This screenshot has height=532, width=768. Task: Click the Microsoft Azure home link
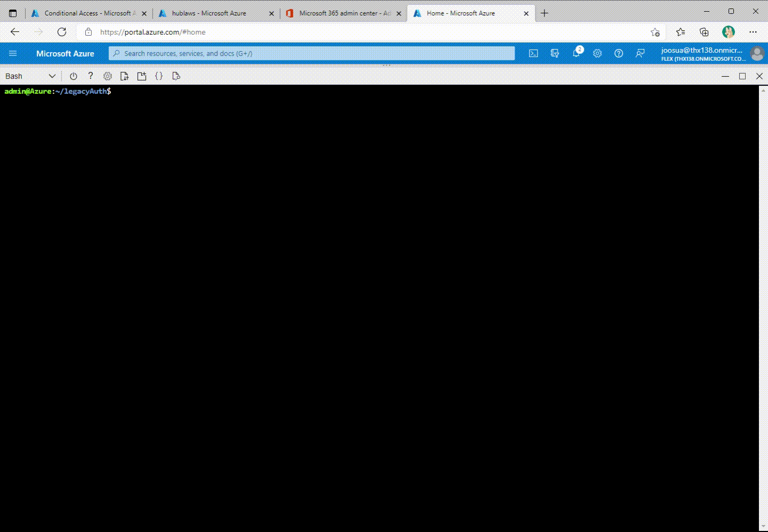[x=65, y=53]
